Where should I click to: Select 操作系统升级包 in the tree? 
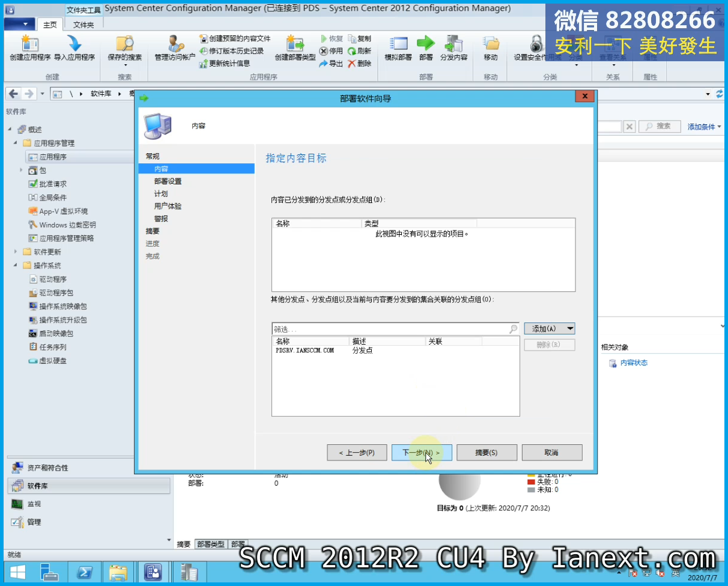pos(63,320)
